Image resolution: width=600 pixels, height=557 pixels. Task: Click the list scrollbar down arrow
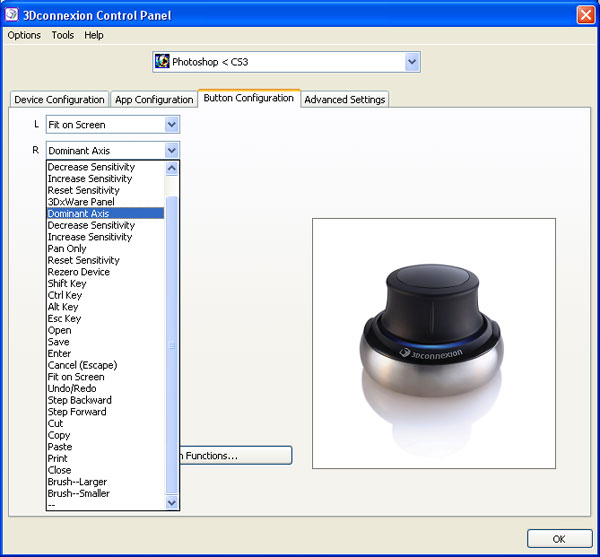pyautogui.click(x=172, y=502)
